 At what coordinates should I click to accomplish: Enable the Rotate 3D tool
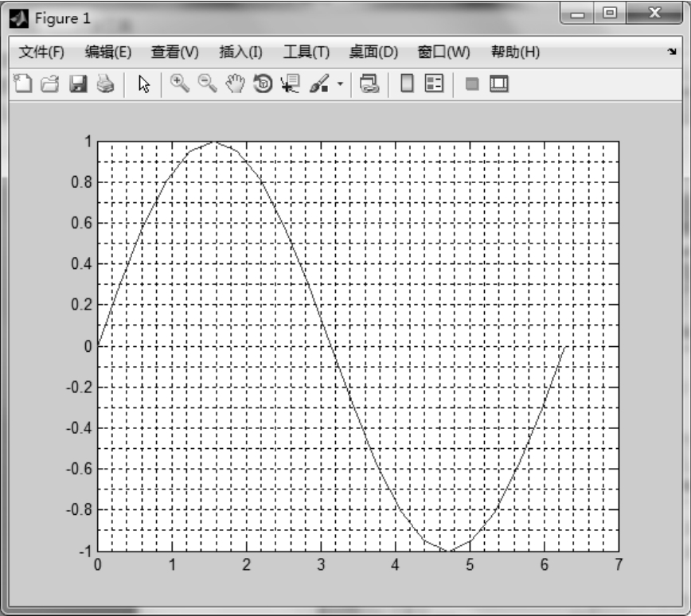coord(262,84)
